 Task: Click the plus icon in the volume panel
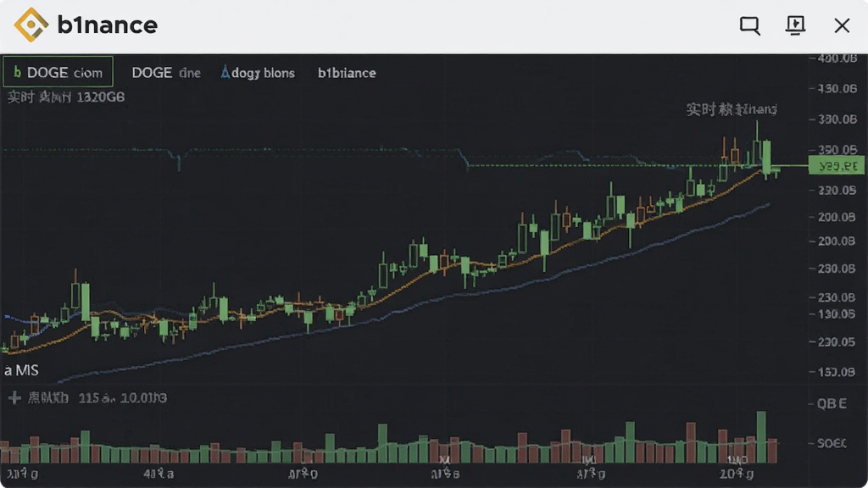[x=14, y=397]
